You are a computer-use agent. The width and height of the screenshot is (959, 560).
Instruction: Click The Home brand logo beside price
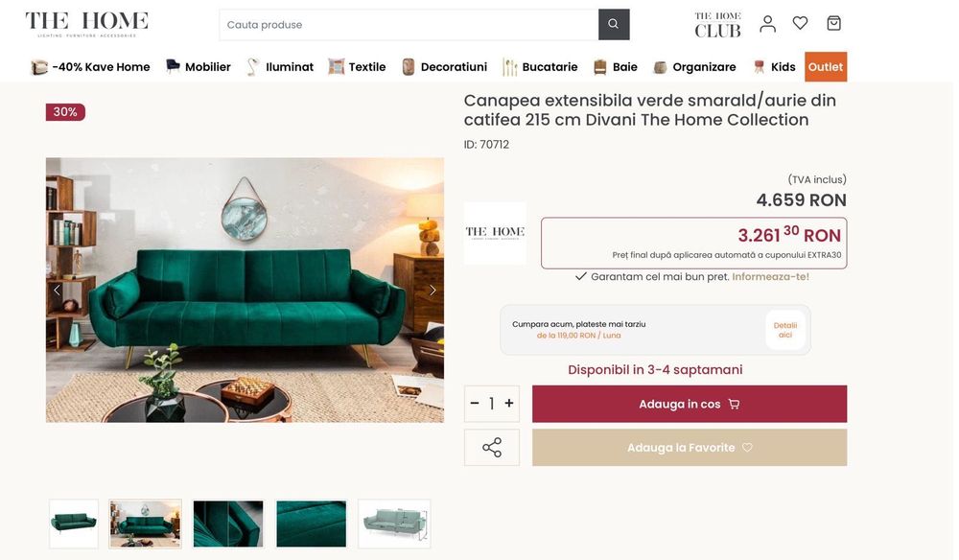[x=495, y=233]
